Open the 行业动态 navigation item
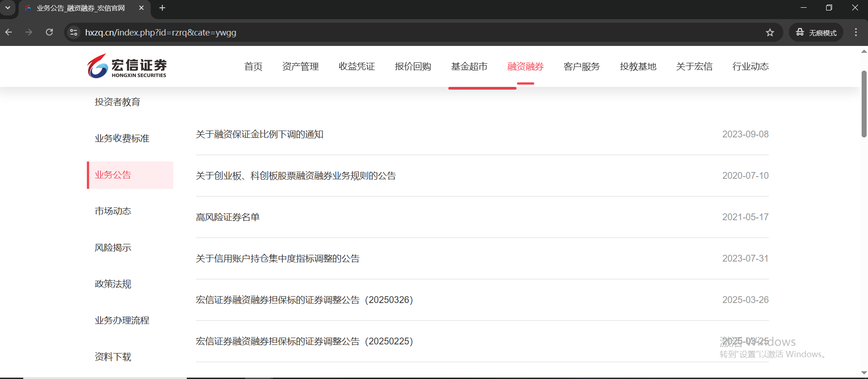 751,66
